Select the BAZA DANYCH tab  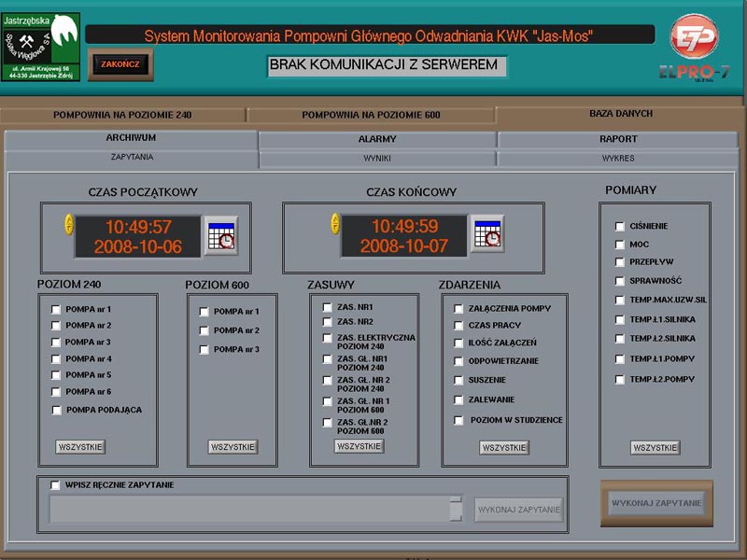(620, 114)
